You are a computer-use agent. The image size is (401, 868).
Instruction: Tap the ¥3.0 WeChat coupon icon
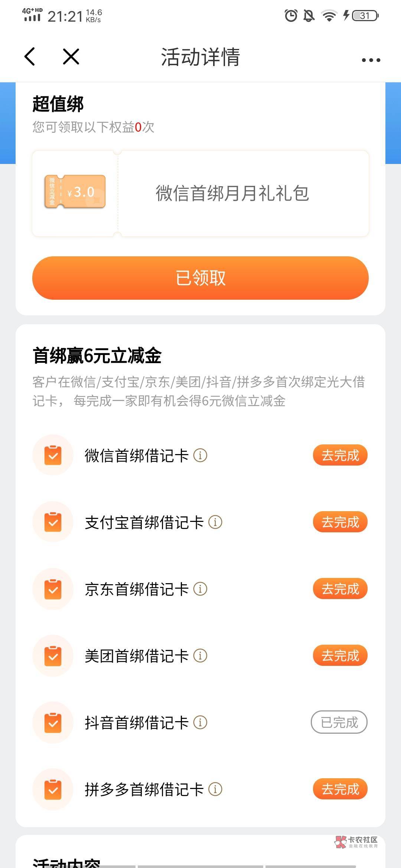click(x=75, y=192)
